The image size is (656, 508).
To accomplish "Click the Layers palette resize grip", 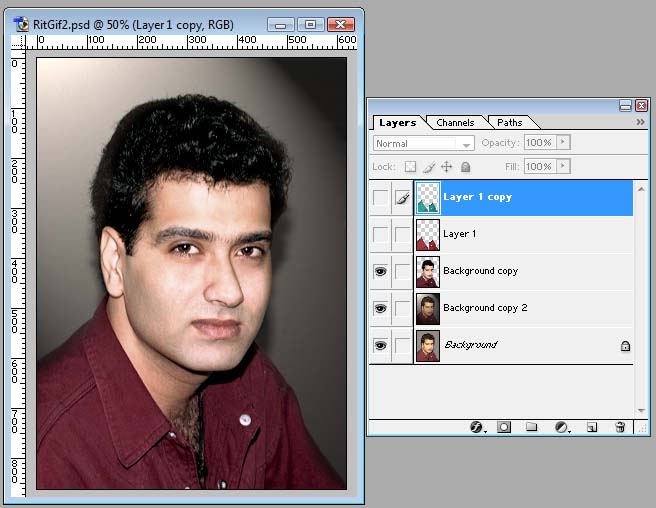I will pos(642,427).
